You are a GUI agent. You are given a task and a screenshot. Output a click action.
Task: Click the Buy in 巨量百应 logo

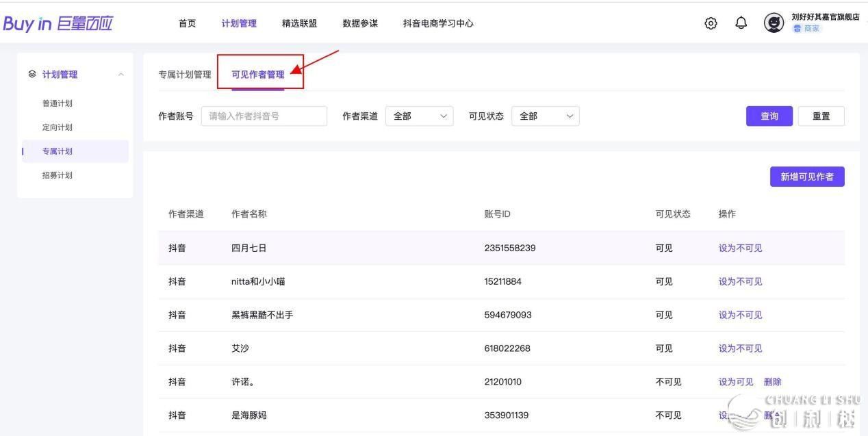coord(58,23)
